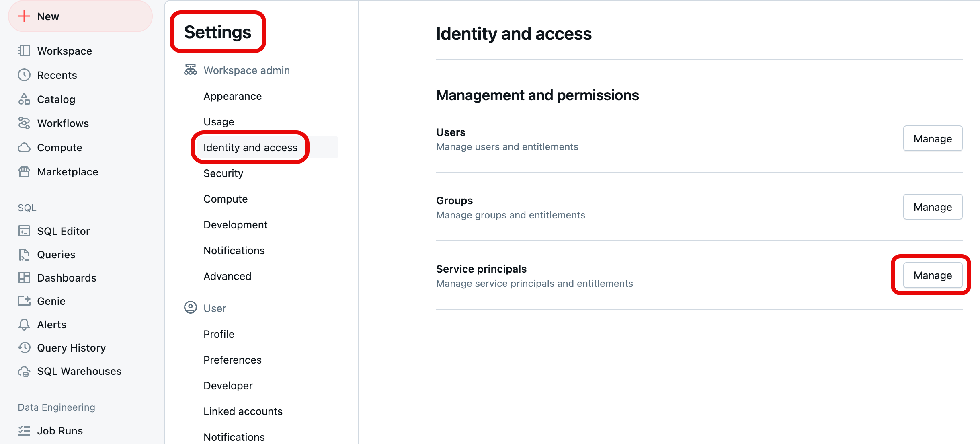Navigate to Genie section

point(52,301)
